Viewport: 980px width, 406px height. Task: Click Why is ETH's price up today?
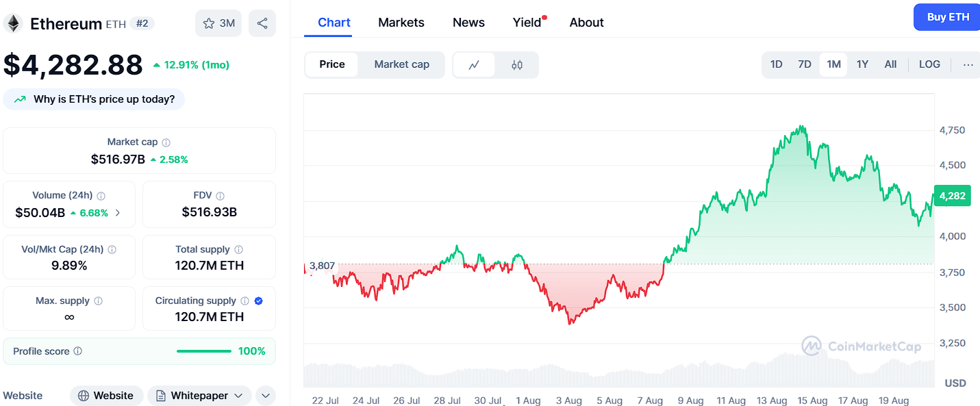point(94,99)
